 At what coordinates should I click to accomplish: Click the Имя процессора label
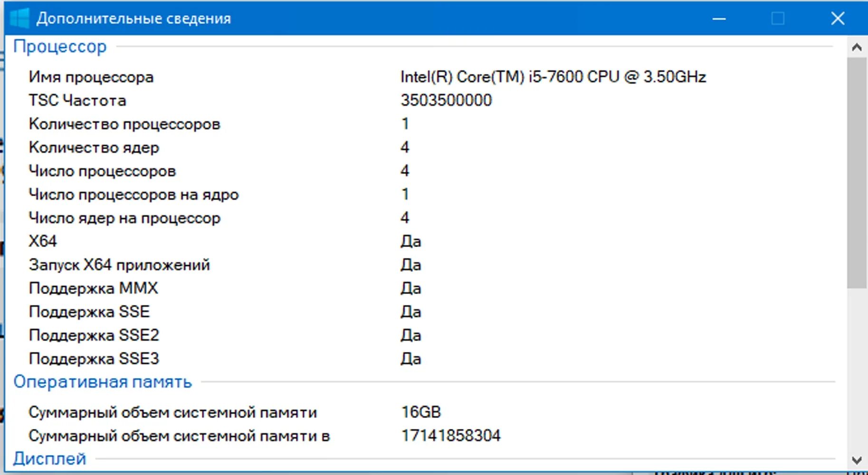pos(91,77)
